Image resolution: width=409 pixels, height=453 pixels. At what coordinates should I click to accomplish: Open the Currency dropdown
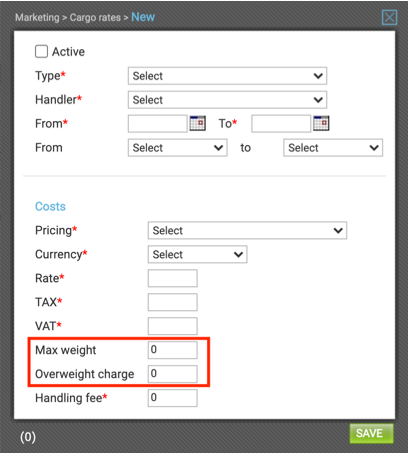pos(198,255)
